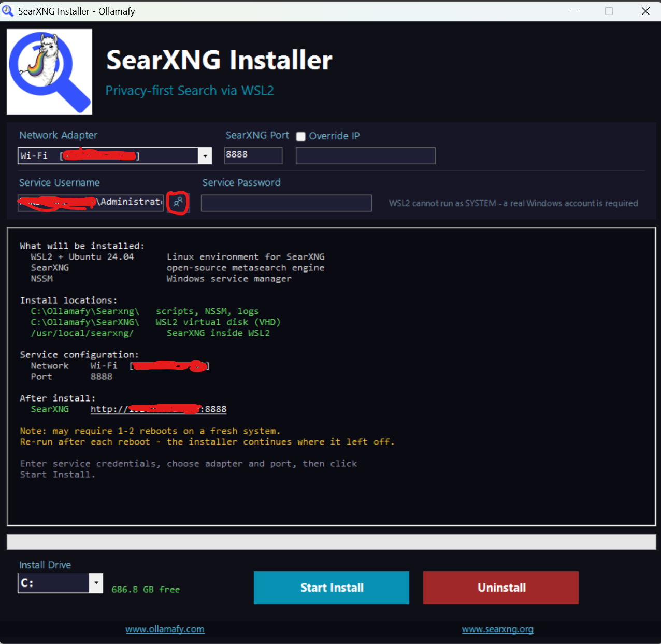
Task: Click the installation progress bar
Action: (332, 542)
